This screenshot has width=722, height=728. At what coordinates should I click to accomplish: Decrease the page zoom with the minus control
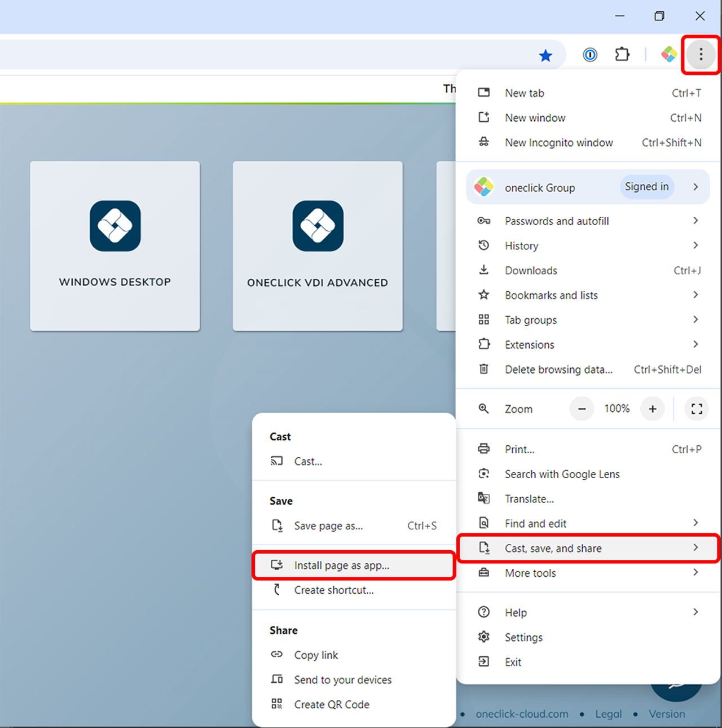point(582,409)
